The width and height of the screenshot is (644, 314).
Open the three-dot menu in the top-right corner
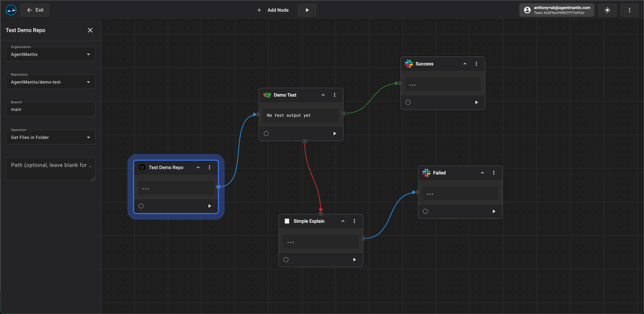coord(629,10)
